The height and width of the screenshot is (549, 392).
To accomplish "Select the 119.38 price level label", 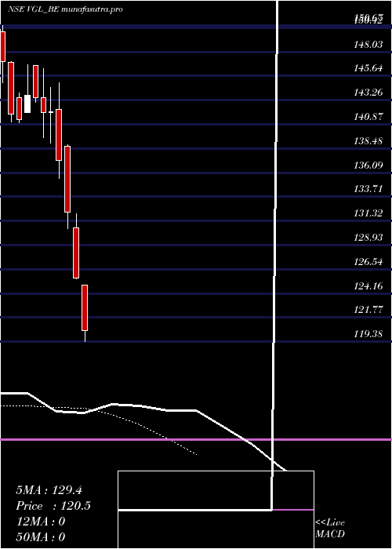I will pos(368,333).
